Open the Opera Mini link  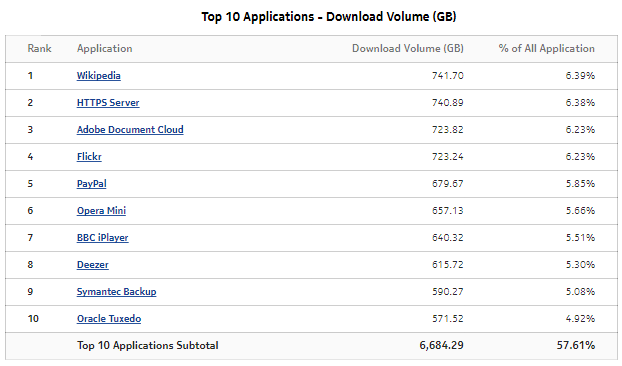coord(101,211)
